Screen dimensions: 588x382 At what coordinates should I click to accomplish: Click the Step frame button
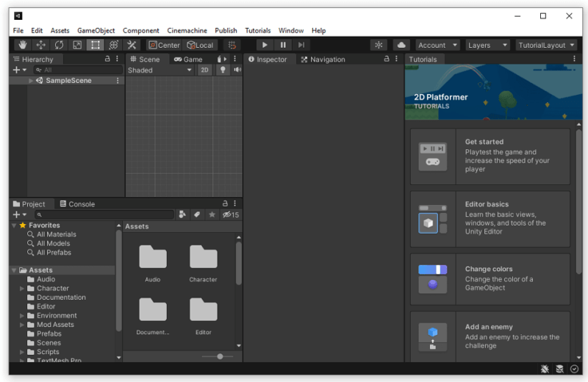point(301,45)
